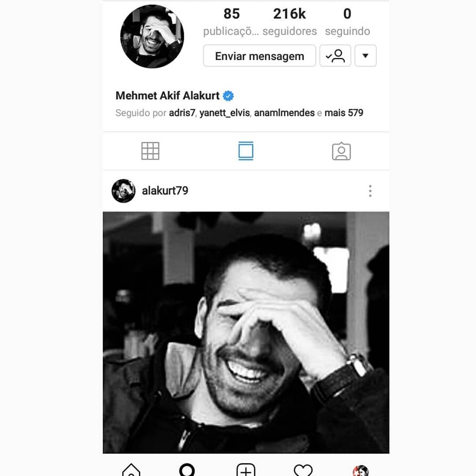The image size is (476, 476).
Task: Open the tagged photos tab
Action: pos(341,151)
